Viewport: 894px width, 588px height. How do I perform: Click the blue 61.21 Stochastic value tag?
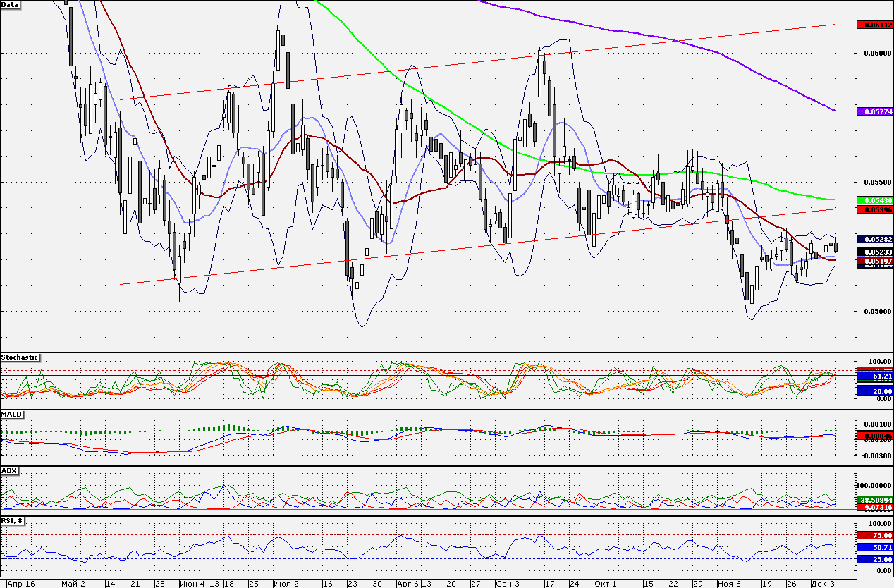coord(875,377)
